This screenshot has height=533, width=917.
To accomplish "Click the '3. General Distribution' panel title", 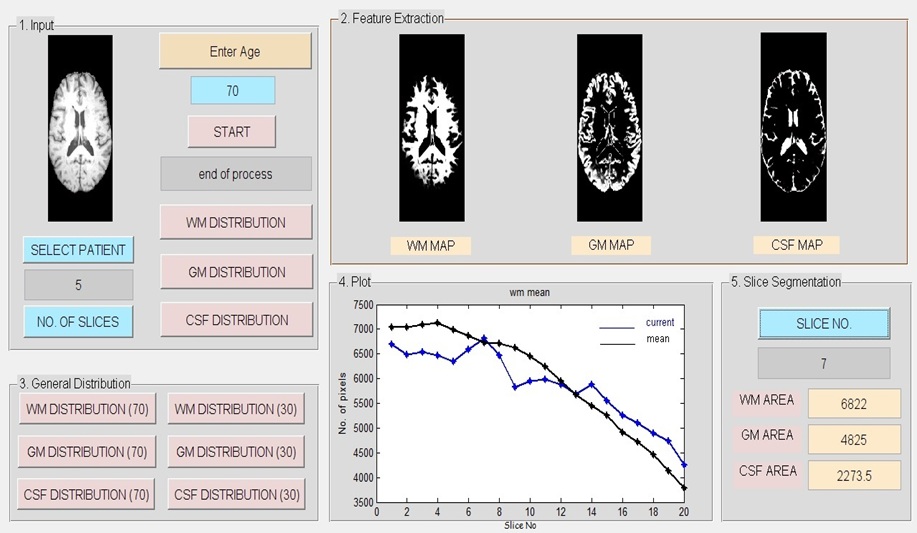I will pyautogui.click(x=74, y=384).
